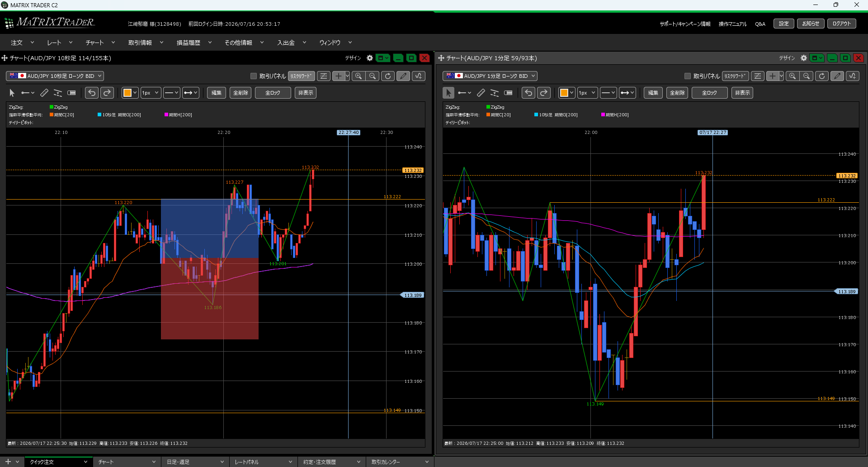
Task: Zoom in on the 10秒足 chart
Action: [359, 76]
